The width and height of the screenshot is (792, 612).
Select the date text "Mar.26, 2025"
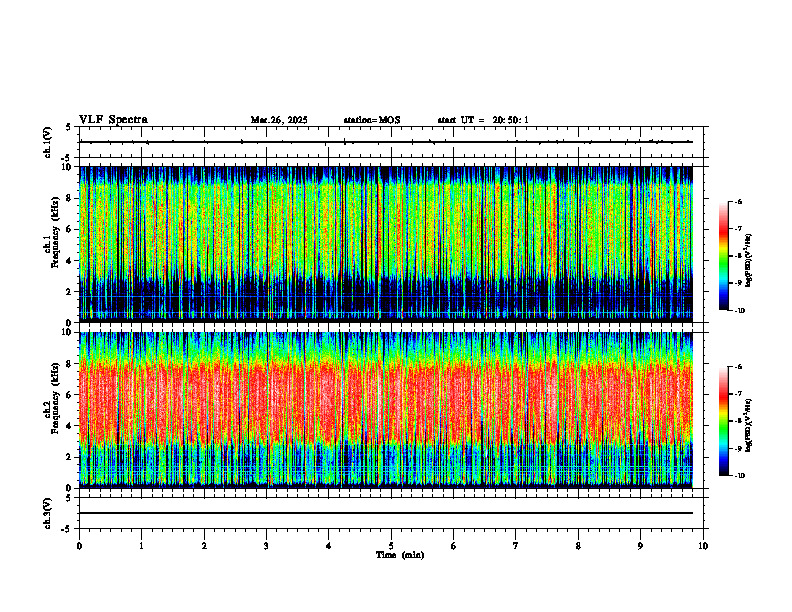pyautogui.click(x=279, y=120)
